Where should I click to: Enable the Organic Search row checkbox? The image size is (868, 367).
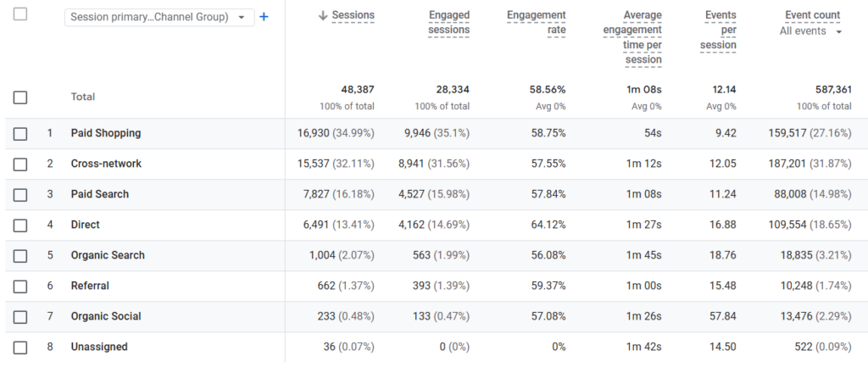pyautogui.click(x=20, y=255)
